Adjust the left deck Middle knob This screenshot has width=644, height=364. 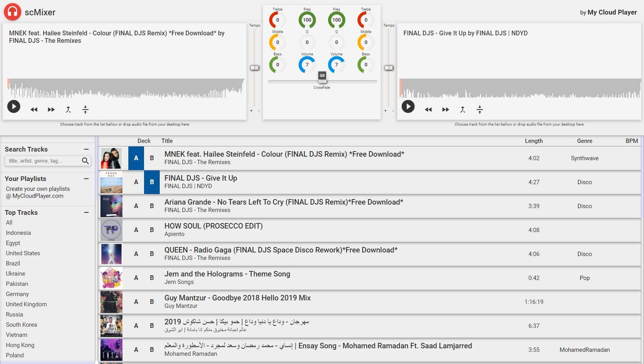click(277, 42)
